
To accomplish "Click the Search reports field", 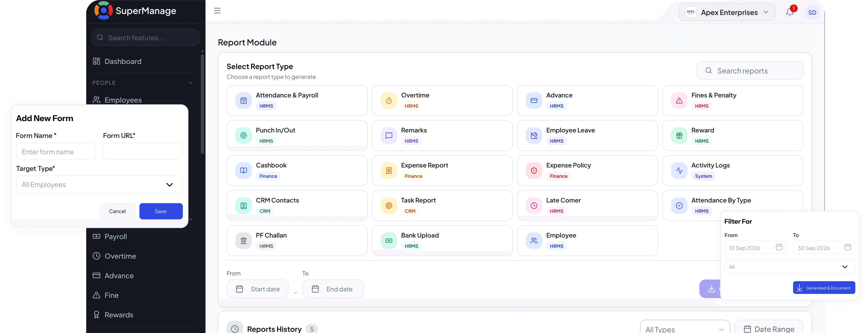I will coord(749,71).
